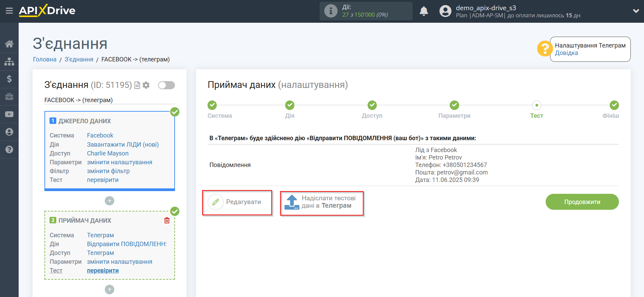
Task: Click receiver перевірити link
Action: coord(103,271)
